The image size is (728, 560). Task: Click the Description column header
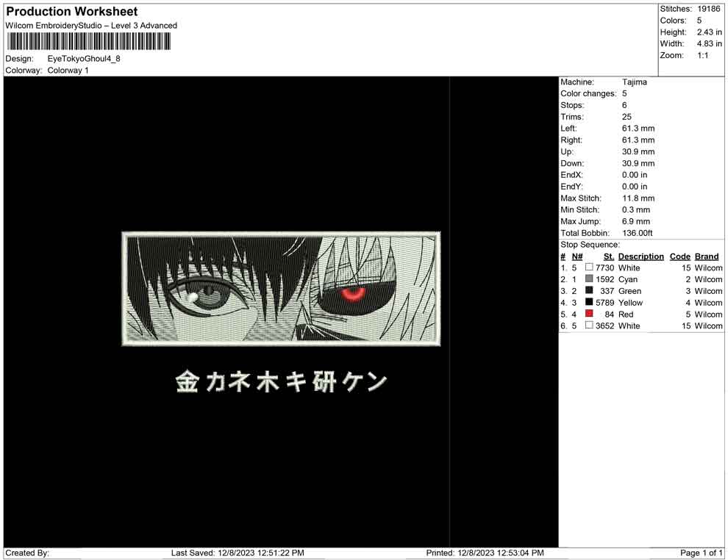coord(640,256)
